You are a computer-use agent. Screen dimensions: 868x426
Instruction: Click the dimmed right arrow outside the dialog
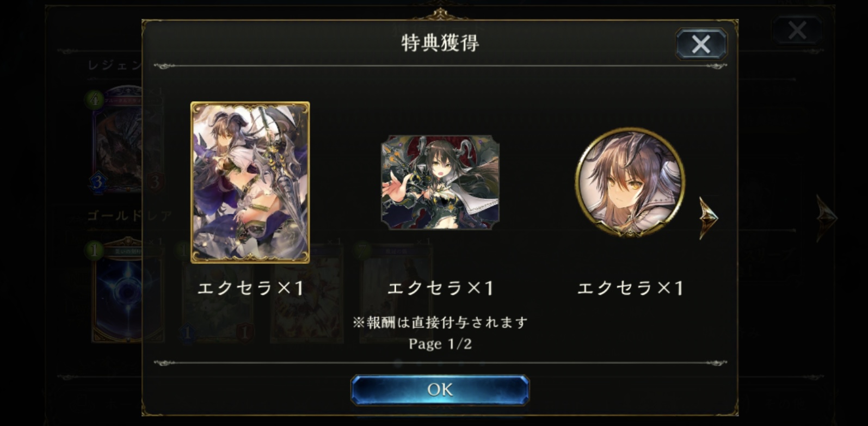[827, 218]
